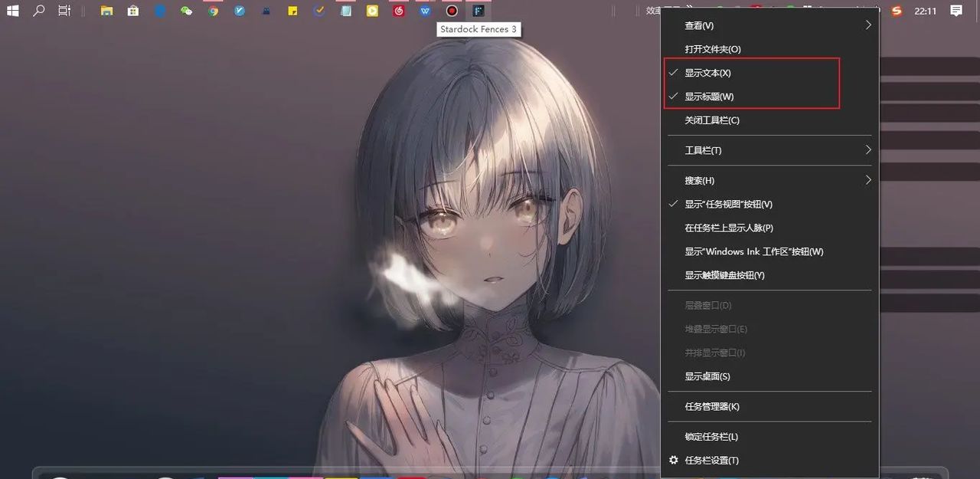980x479 pixels.
Task: Launch Google Chrome from the taskbar
Action: pyautogui.click(x=214, y=11)
